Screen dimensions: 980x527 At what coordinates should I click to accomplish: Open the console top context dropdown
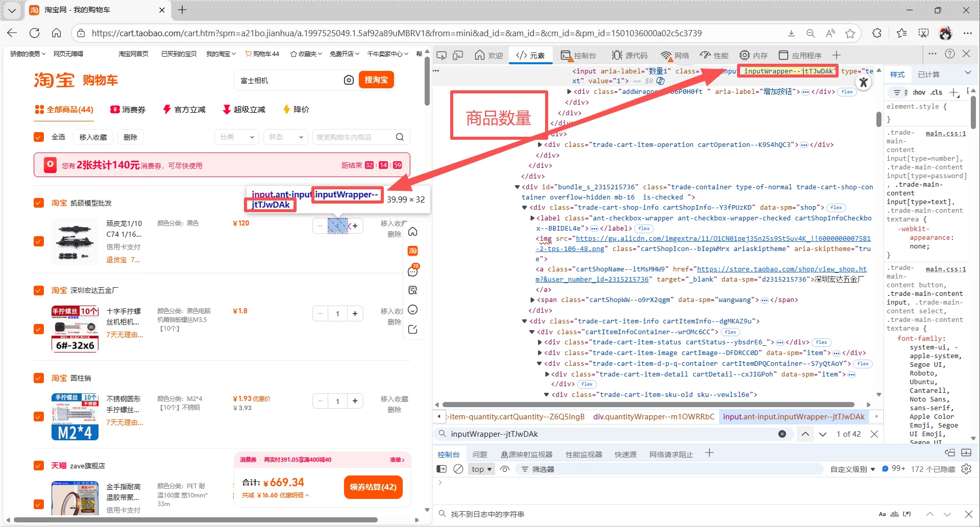pyautogui.click(x=482, y=469)
